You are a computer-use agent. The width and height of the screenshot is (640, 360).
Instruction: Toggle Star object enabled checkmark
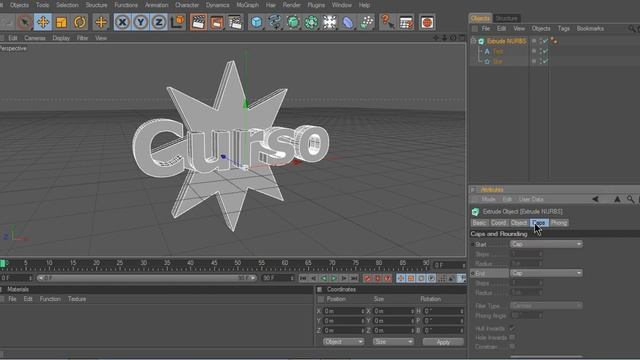pyautogui.click(x=545, y=61)
